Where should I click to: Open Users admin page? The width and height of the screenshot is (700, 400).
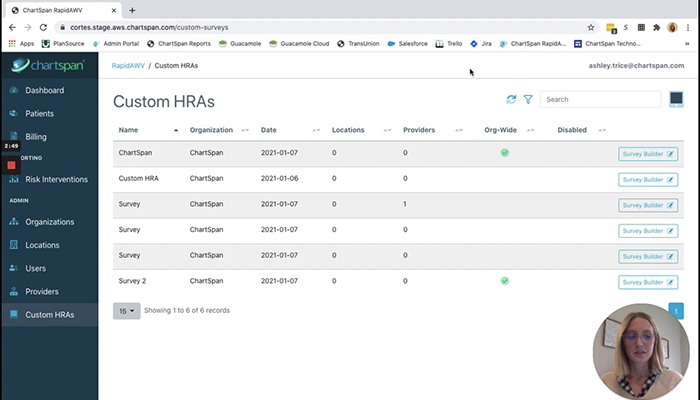coord(35,268)
